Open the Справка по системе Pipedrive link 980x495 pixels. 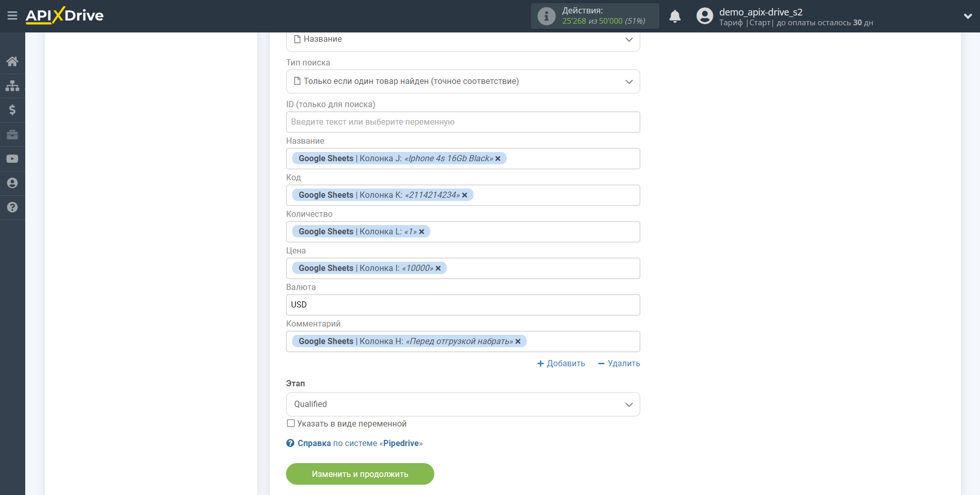(360, 443)
